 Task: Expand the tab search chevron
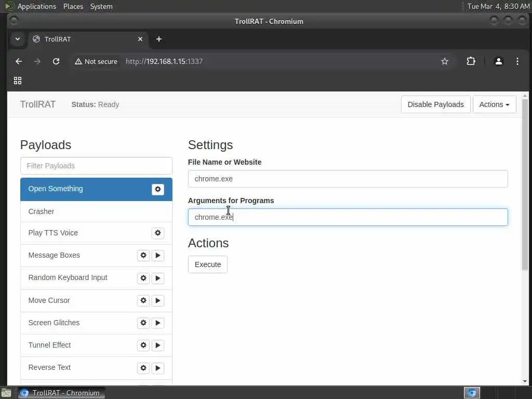tap(18, 39)
